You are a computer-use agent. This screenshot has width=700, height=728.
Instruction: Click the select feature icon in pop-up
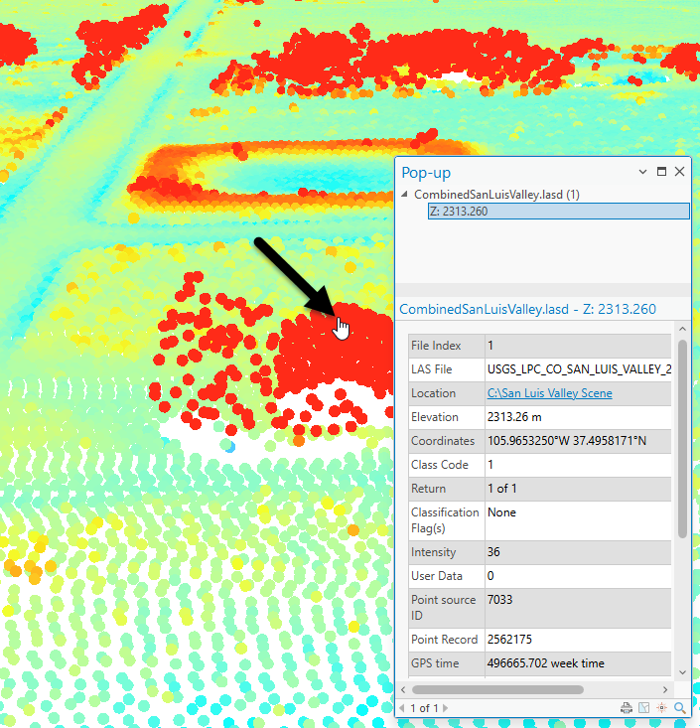[x=644, y=708]
